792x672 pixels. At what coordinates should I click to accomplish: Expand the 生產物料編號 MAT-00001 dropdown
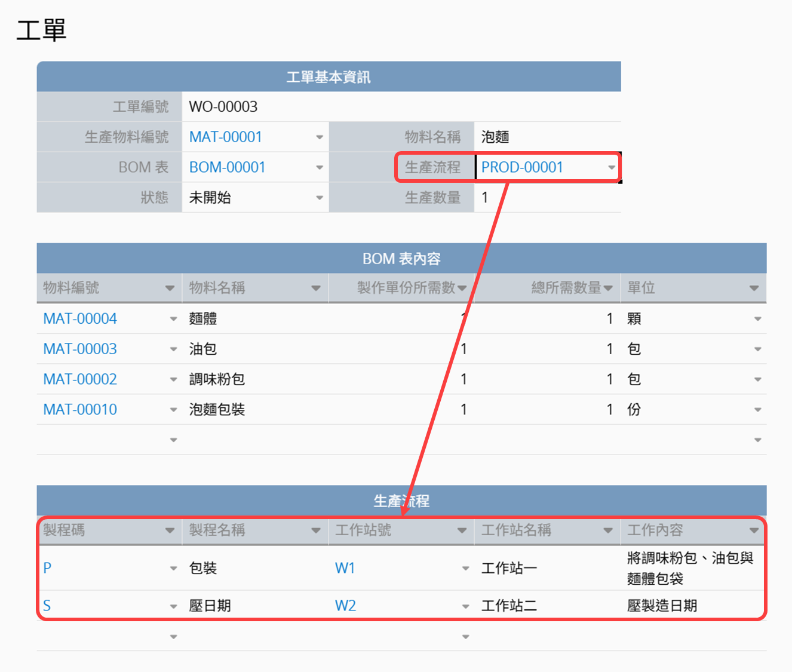click(x=320, y=137)
